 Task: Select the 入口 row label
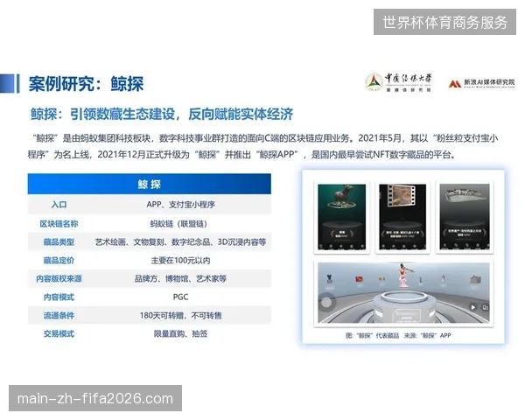[59, 204]
